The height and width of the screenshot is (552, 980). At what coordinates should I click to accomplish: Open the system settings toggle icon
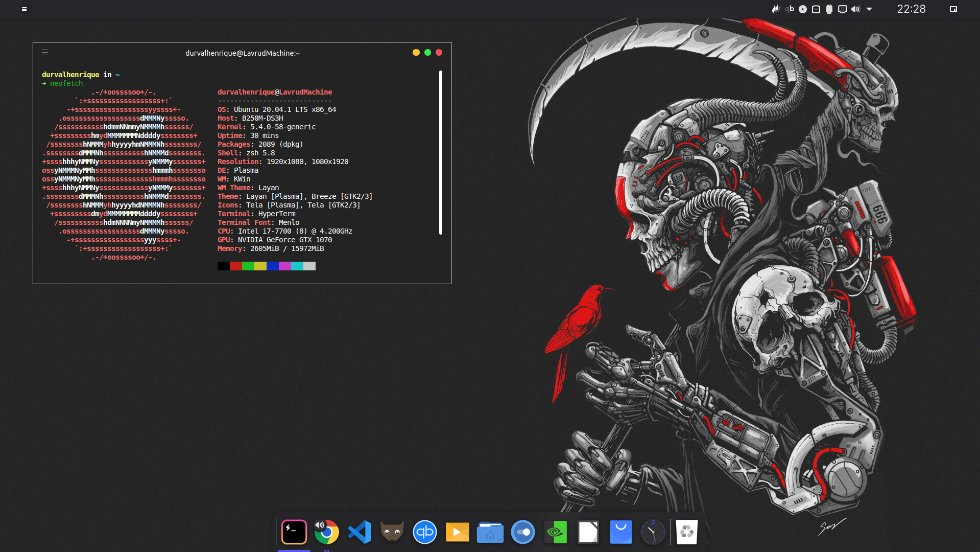click(522, 532)
